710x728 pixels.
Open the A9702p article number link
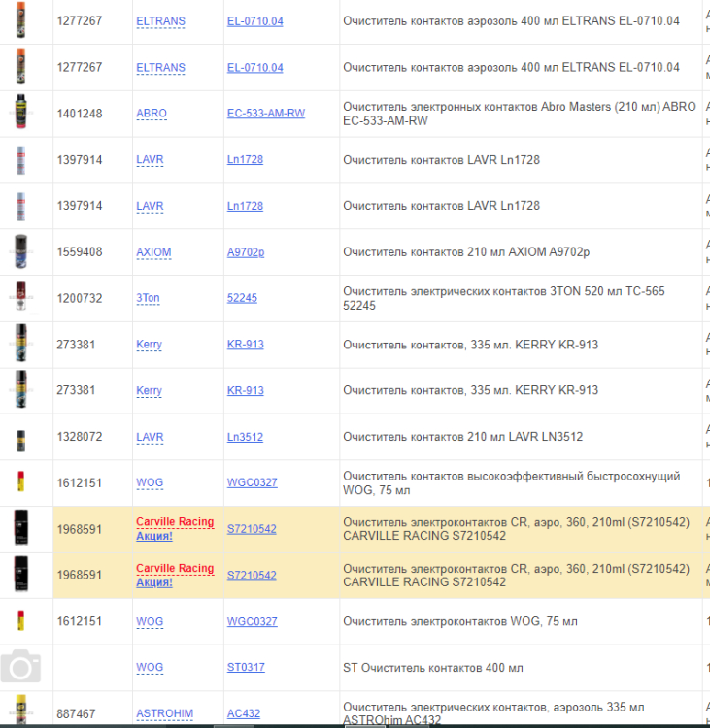coord(246,252)
